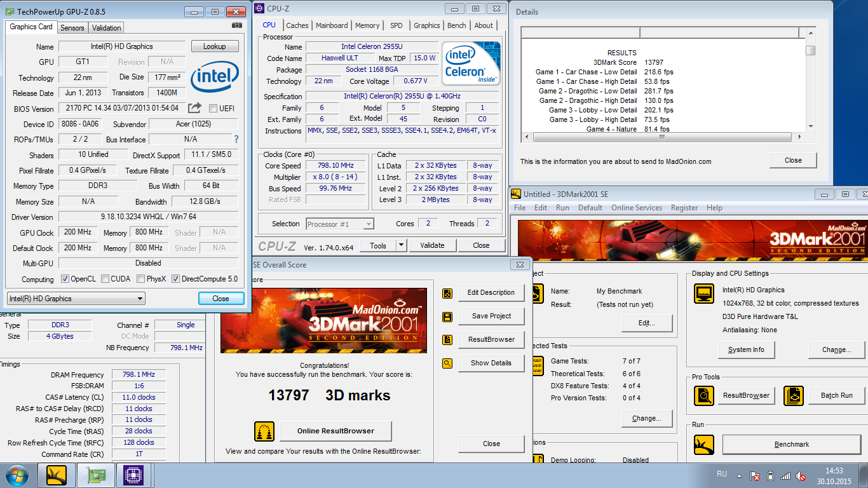Click the magnifier icon in Pro Tools section

(x=704, y=395)
